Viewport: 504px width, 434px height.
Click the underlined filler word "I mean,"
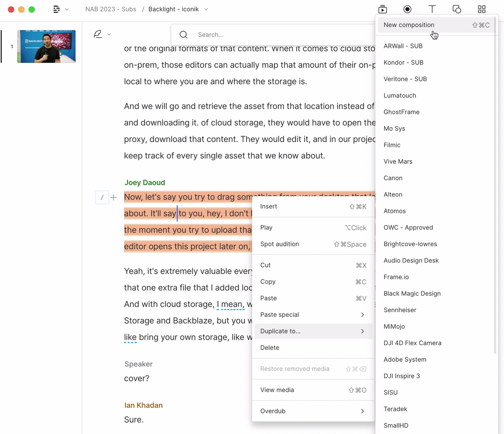(231, 304)
